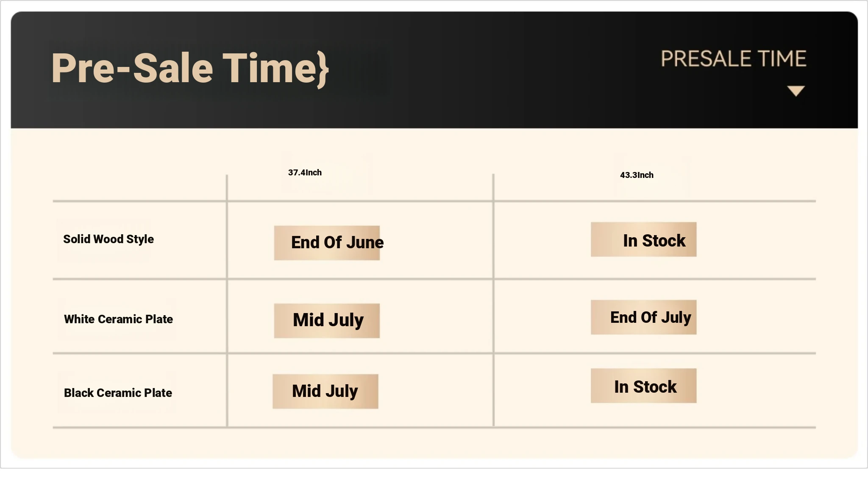Viewport: 868px width, 477px height.
Task: Click the triangle arrow under PRESALE TIME
Action: point(796,91)
